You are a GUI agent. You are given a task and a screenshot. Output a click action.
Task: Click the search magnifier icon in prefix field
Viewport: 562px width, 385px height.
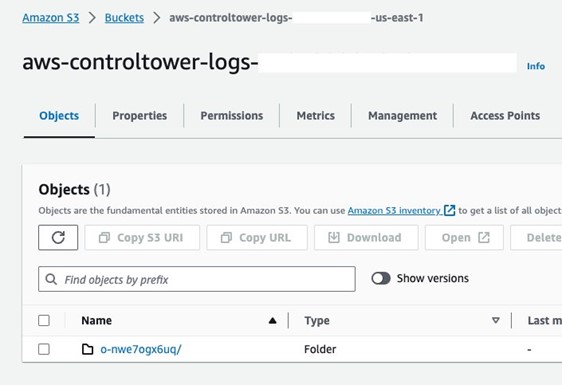51,279
